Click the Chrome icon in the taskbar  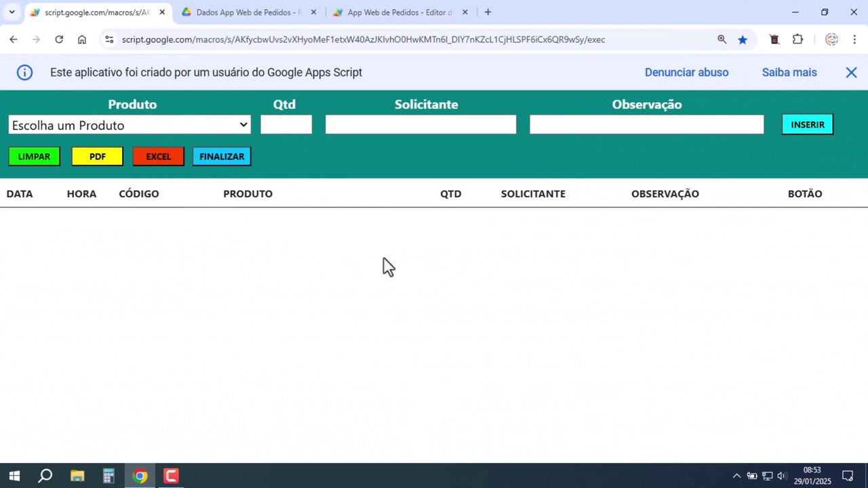[140, 476]
